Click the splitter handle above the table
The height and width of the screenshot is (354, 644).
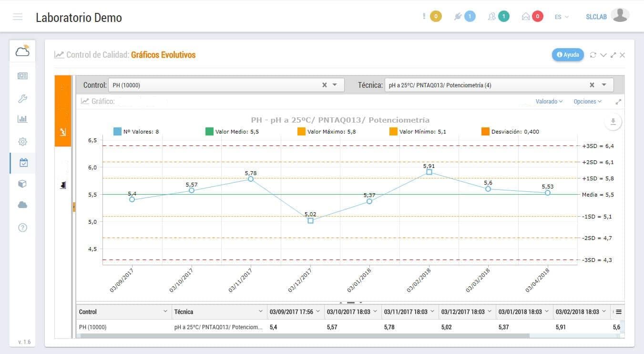coord(351,302)
